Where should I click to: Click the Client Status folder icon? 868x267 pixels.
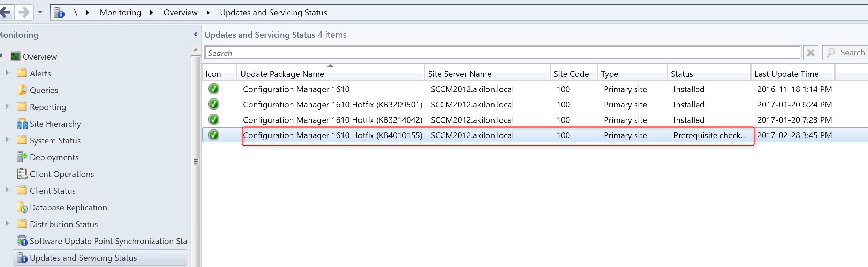pos(22,190)
